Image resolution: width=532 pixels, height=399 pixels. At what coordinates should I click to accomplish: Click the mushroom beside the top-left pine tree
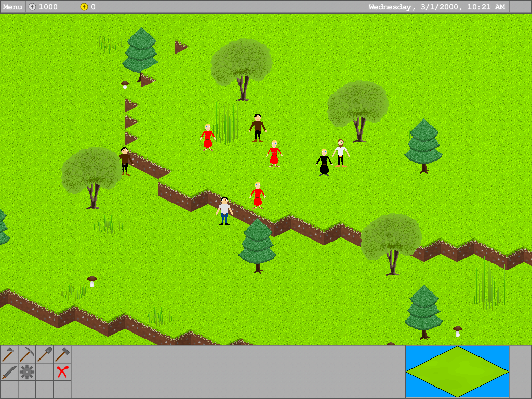125,84
